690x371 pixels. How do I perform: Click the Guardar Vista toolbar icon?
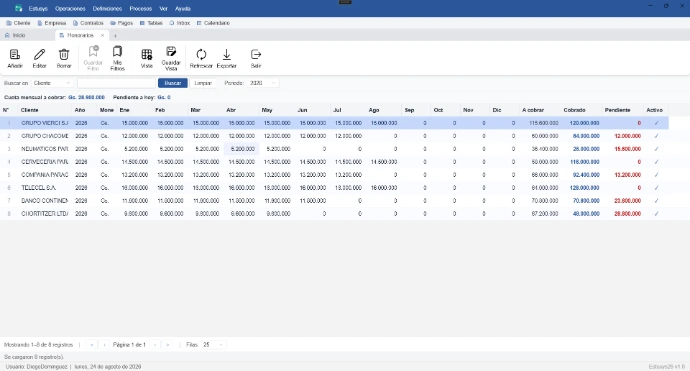(171, 51)
